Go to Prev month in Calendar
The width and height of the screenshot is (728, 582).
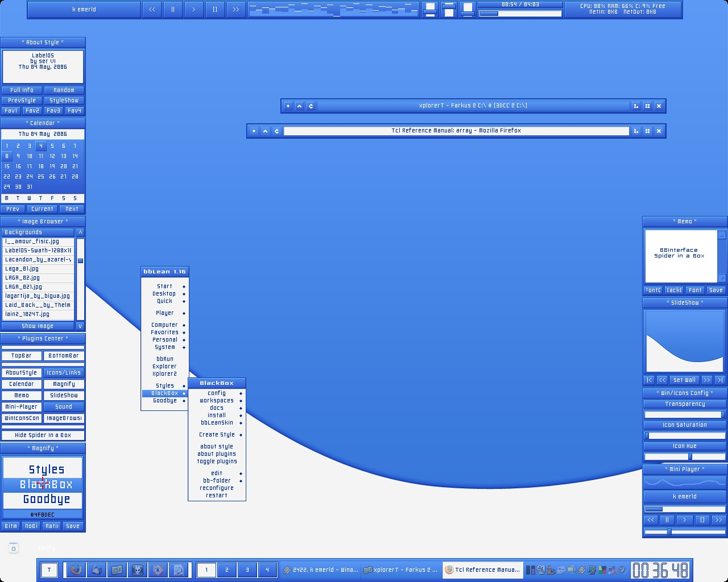13,209
